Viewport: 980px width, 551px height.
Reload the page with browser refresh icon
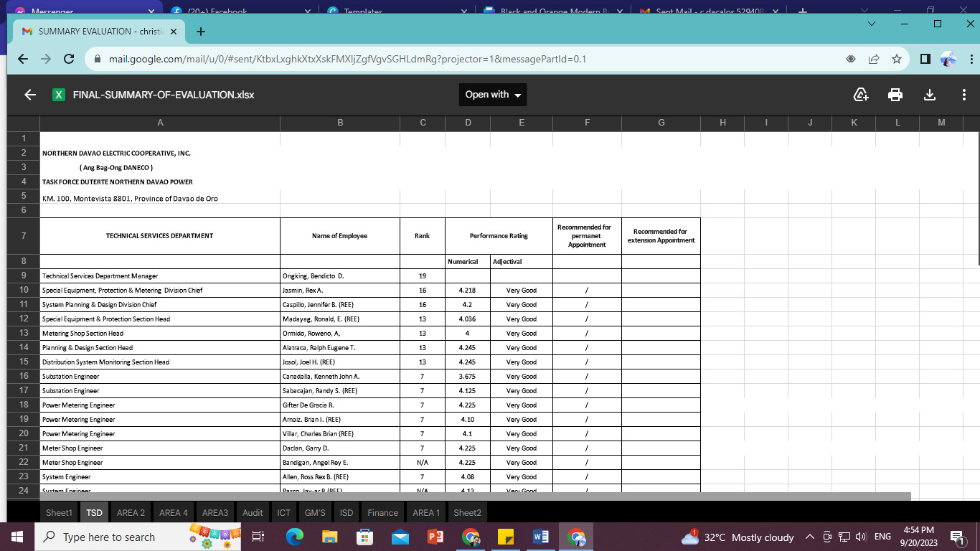click(x=69, y=60)
